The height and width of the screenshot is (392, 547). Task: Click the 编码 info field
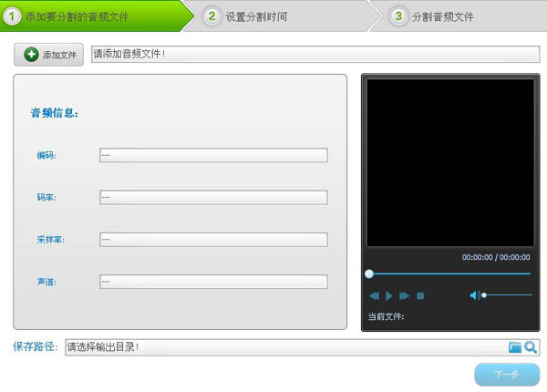tap(213, 155)
